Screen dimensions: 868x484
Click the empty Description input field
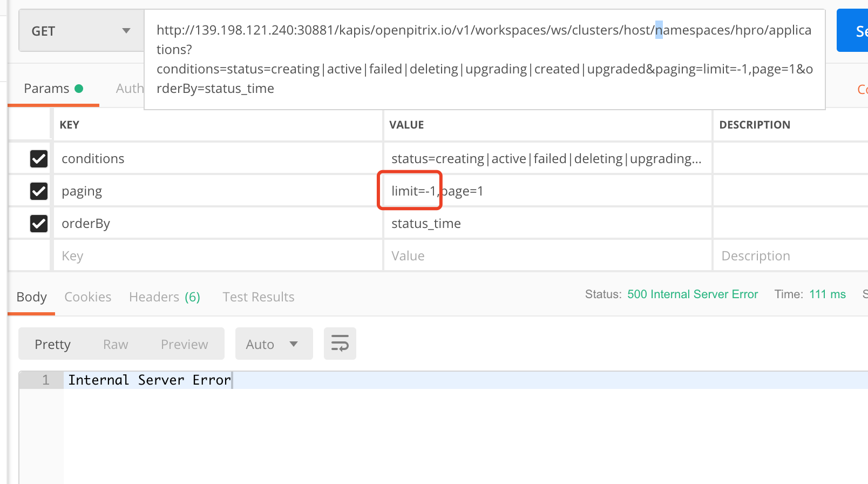pos(791,256)
